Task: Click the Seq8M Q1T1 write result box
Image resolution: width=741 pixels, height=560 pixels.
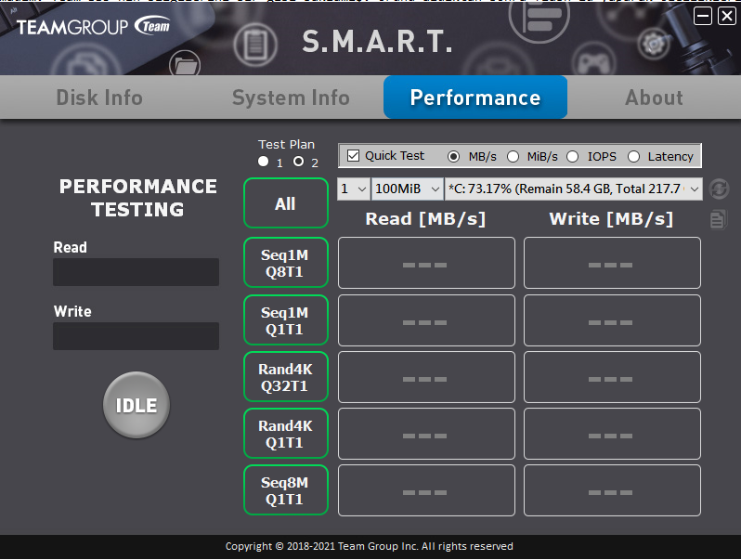Action: point(612,491)
